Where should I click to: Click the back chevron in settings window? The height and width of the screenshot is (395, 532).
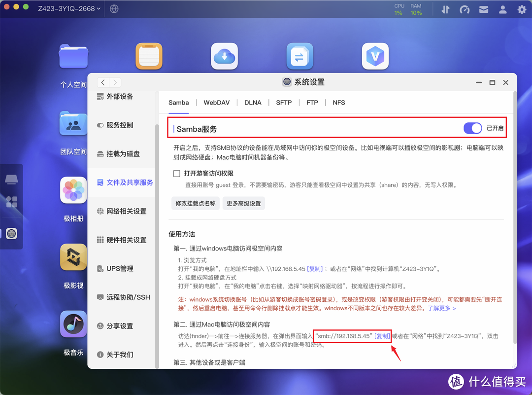(102, 82)
